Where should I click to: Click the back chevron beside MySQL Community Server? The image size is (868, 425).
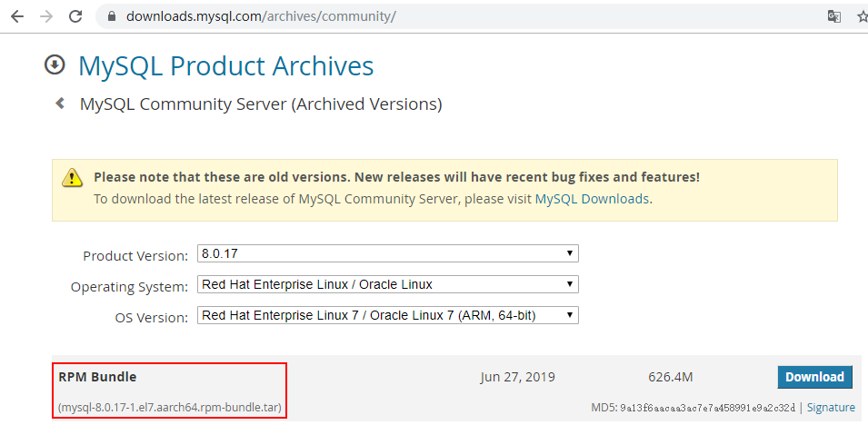pyautogui.click(x=60, y=103)
